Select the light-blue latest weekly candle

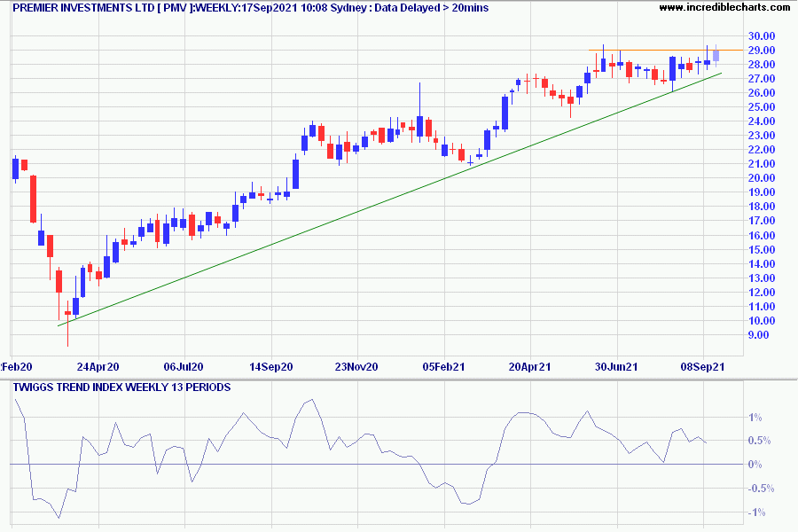[716, 56]
